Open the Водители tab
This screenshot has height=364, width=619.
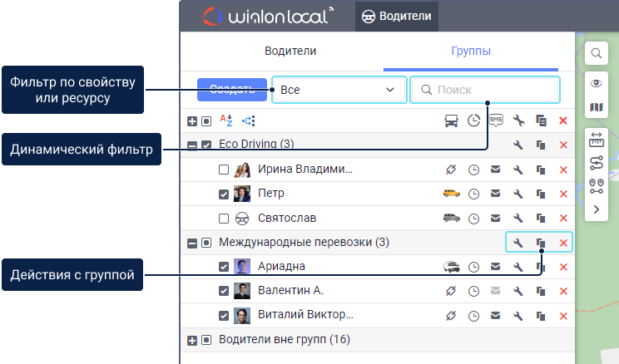[290, 51]
